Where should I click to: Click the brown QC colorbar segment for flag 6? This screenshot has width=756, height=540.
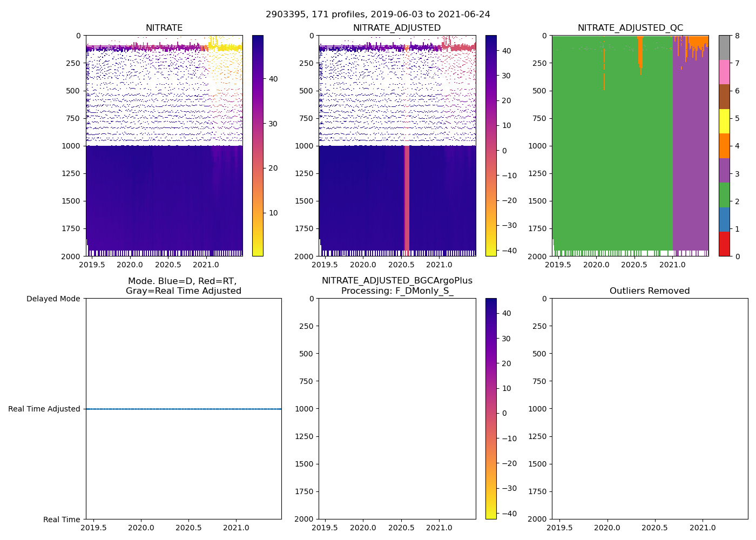(724, 97)
